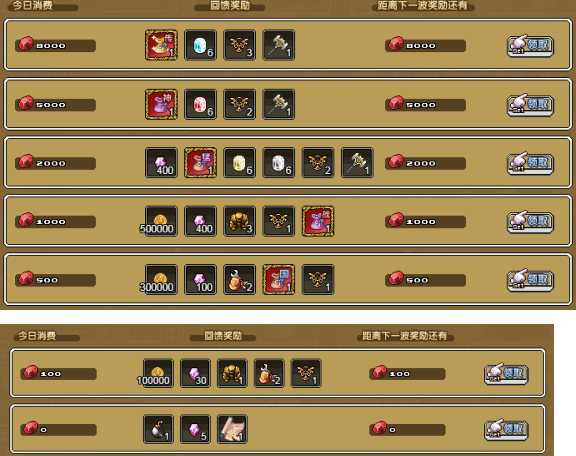Click 领取 button in 2000 row

tap(530, 164)
